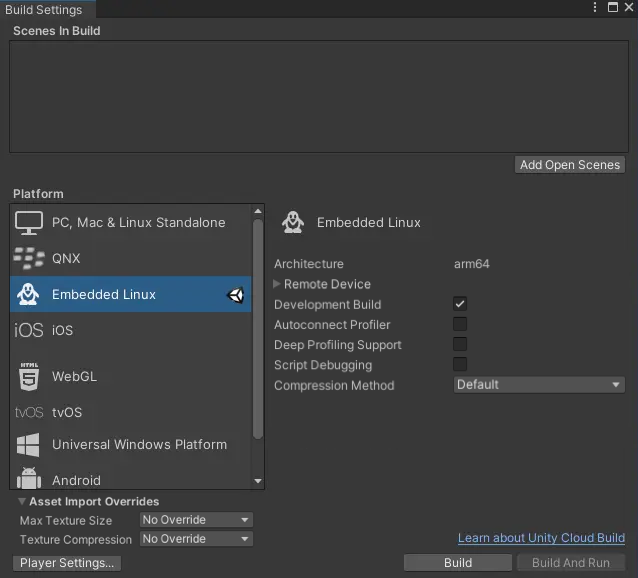Enable the Autoconnect Profiler checkbox

460,324
